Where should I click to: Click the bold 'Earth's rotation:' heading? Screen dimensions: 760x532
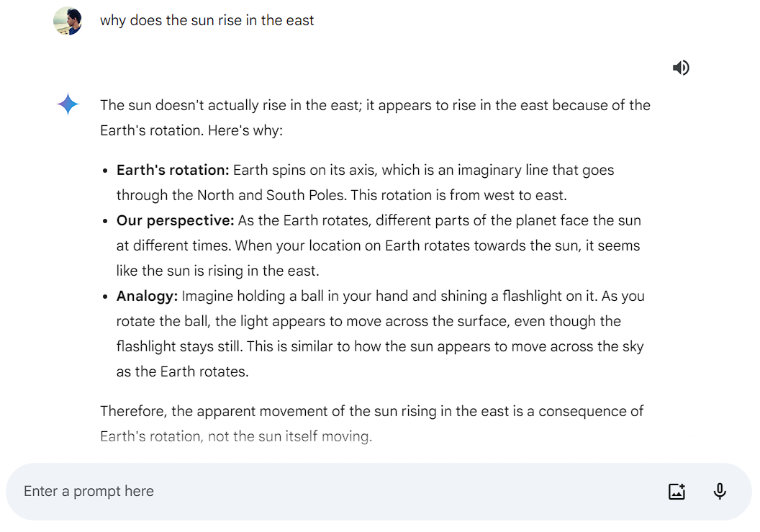coord(173,170)
